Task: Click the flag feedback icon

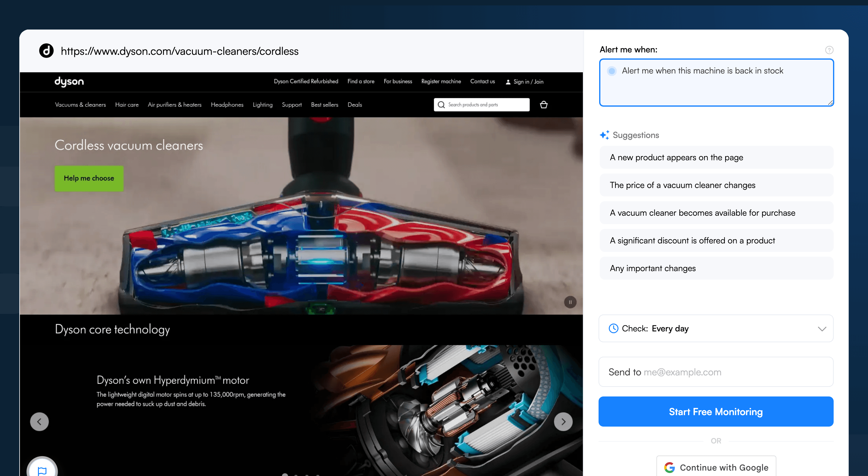Action: (42, 470)
